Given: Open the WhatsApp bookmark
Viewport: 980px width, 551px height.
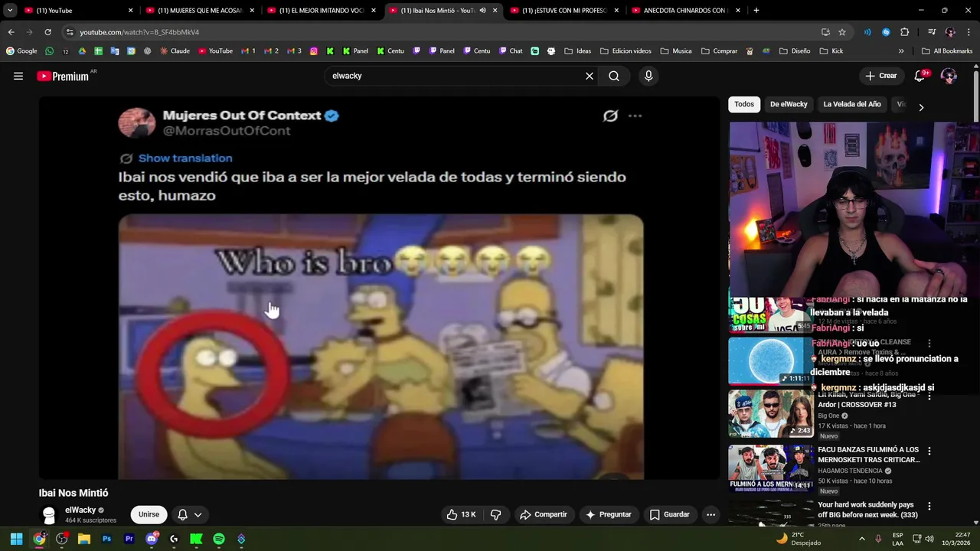Looking at the screenshot, I should (x=50, y=51).
